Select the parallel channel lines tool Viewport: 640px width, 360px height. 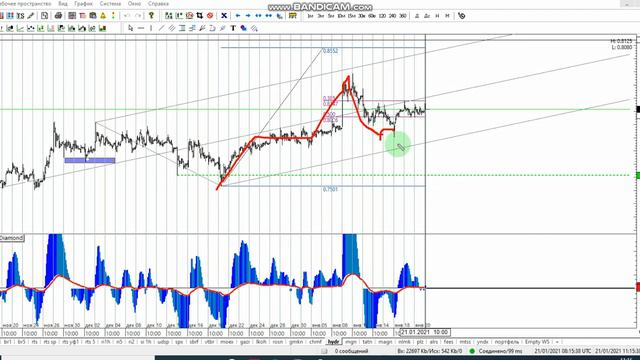(x=172, y=28)
